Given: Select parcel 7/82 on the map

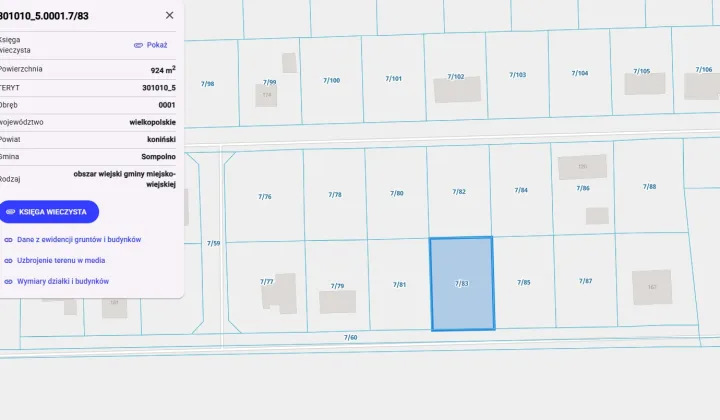Looking at the screenshot, I should click(459, 191).
